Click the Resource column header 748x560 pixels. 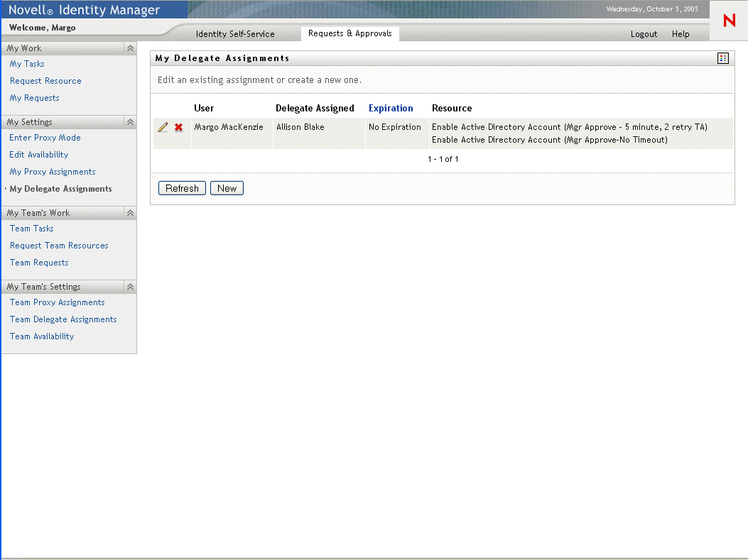pyautogui.click(x=452, y=108)
